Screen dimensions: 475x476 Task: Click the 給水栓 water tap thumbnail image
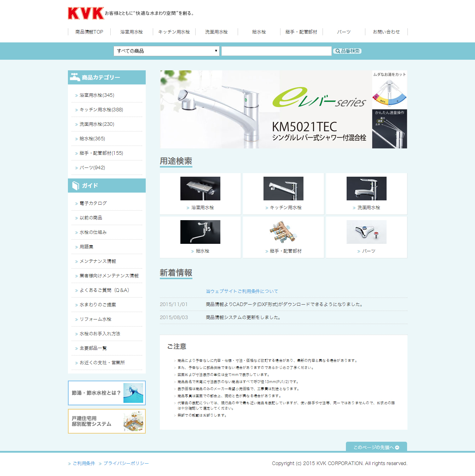200,232
